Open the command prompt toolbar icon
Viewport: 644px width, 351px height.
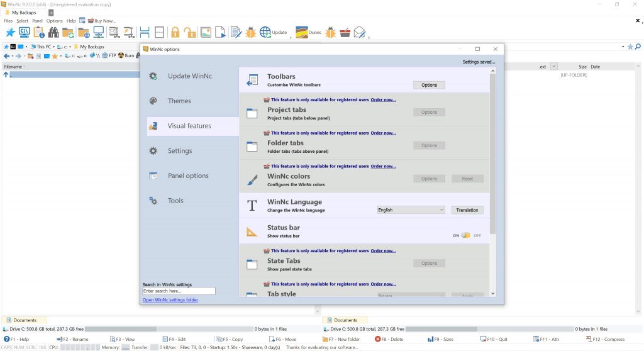25,32
